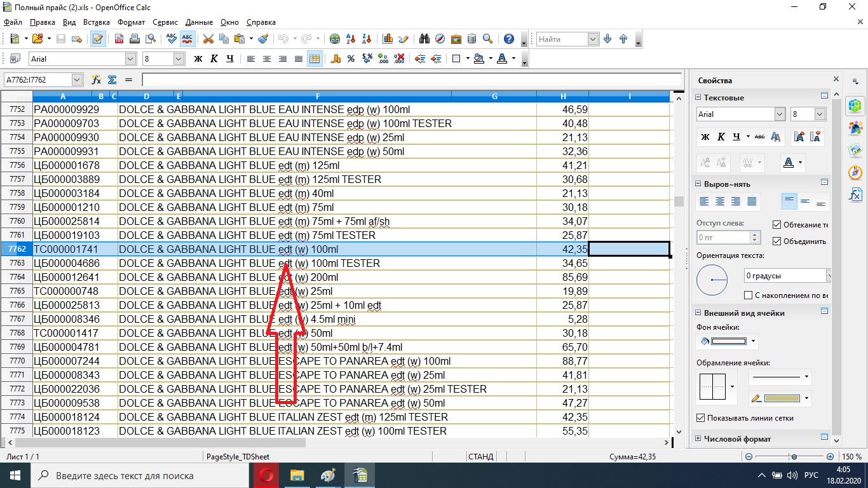Insert Chart icon in toolbar
868x488 pixels.
point(388,39)
